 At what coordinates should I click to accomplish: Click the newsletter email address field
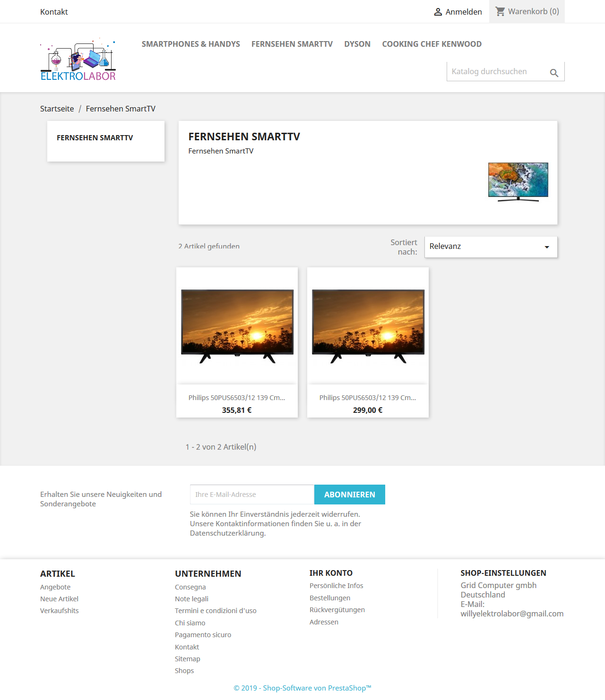252,495
